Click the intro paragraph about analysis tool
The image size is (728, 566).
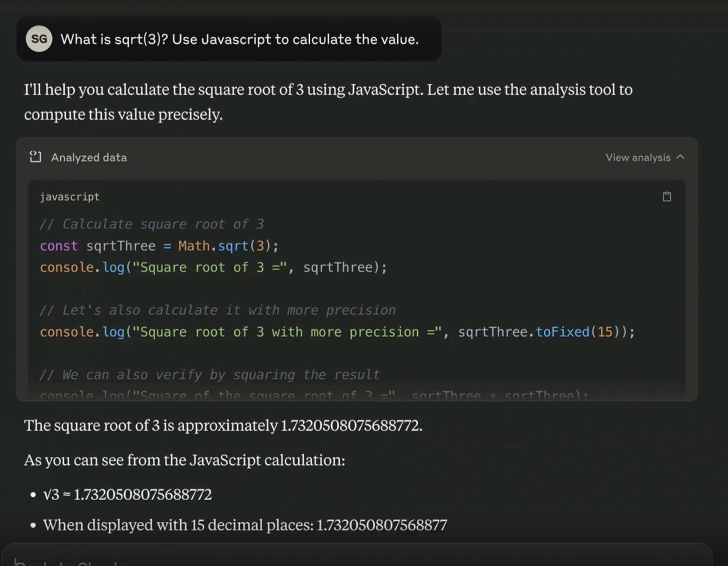coord(328,102)
